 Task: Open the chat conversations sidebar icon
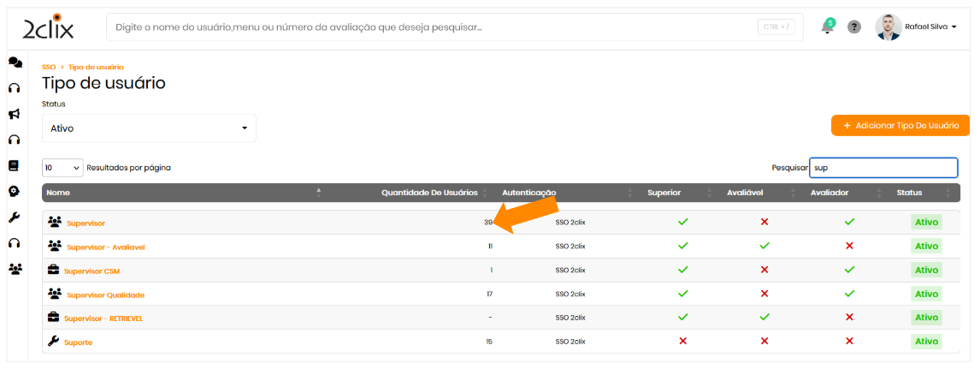click(15, 62)
